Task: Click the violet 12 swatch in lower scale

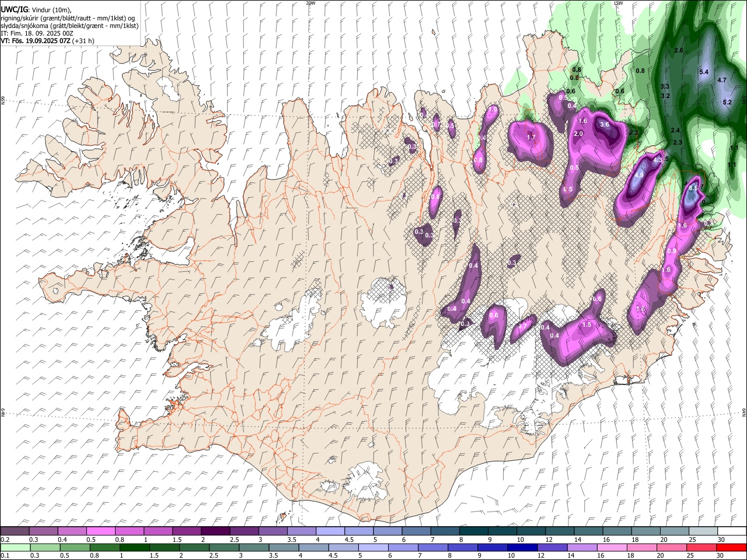Action: tap(552, 547)
